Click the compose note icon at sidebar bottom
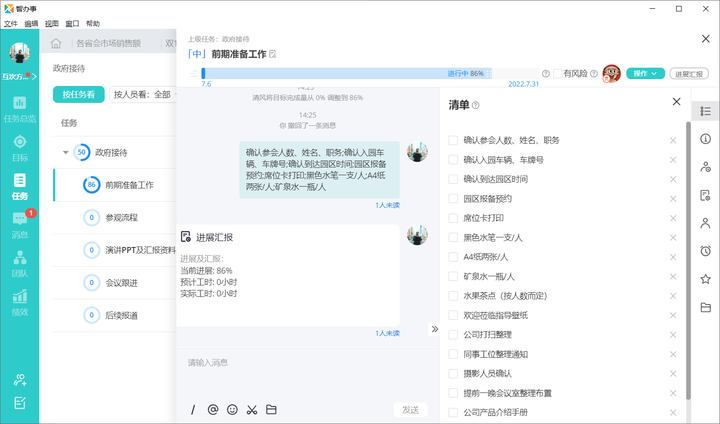The image size is (720, 424). tap(20, 403)
